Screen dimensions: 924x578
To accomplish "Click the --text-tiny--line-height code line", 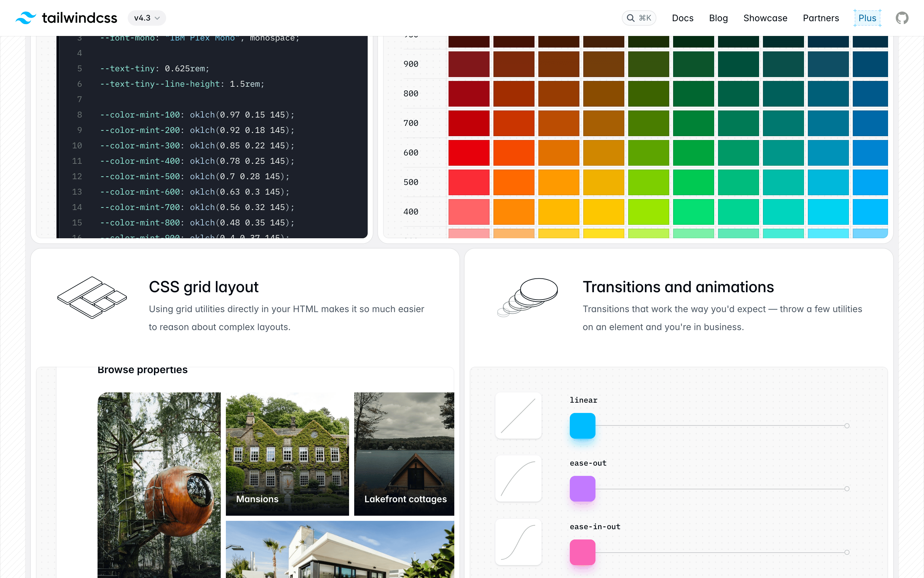I will [x=182, y=84].
